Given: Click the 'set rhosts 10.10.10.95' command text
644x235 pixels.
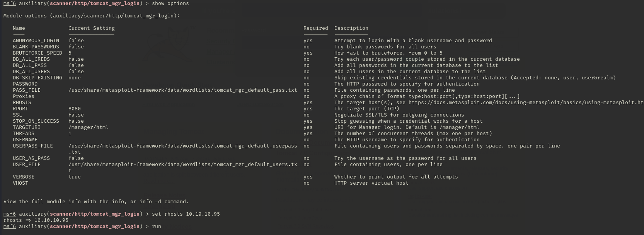Looking at the screenshot, I should pyautogui.click(x=186, y=214).
